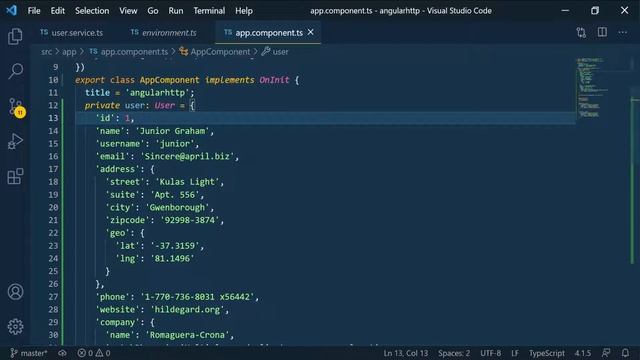Viewport: 640px width, 360px height.
Task: Change end of line sequence LF
Action: 515,353
